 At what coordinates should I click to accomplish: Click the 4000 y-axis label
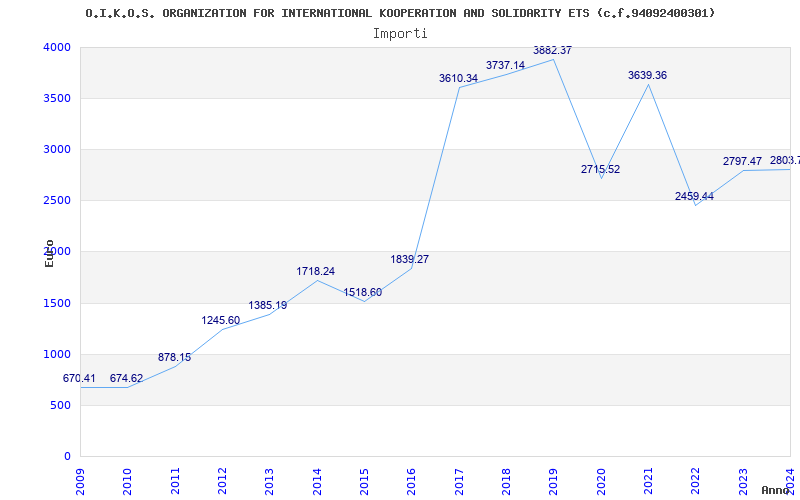(x=57, y=47)
